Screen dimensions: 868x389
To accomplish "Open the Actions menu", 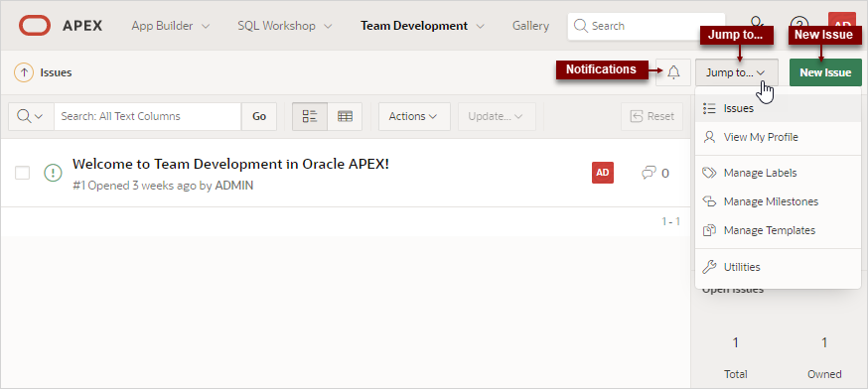I will pyautogui.click(x=414, y=116).
